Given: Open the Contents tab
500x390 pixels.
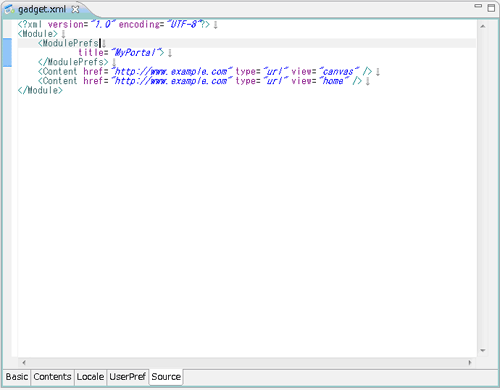Looking at the screenshot, I should point(52,377).
